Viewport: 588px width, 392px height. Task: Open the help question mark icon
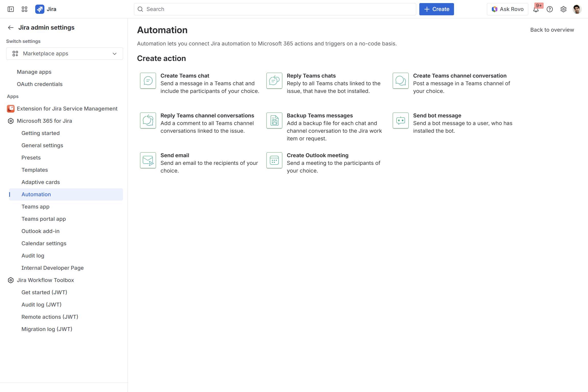(550, 9)
